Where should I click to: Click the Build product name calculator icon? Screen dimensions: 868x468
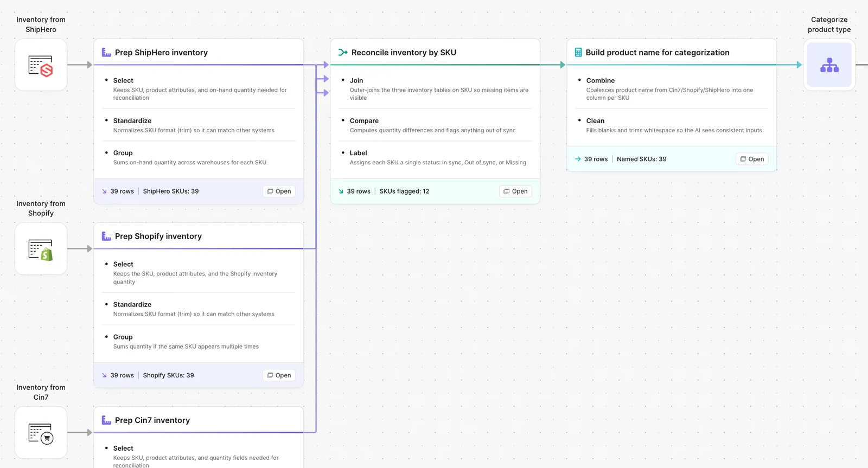pyautogui.click(x=578, y=53)
